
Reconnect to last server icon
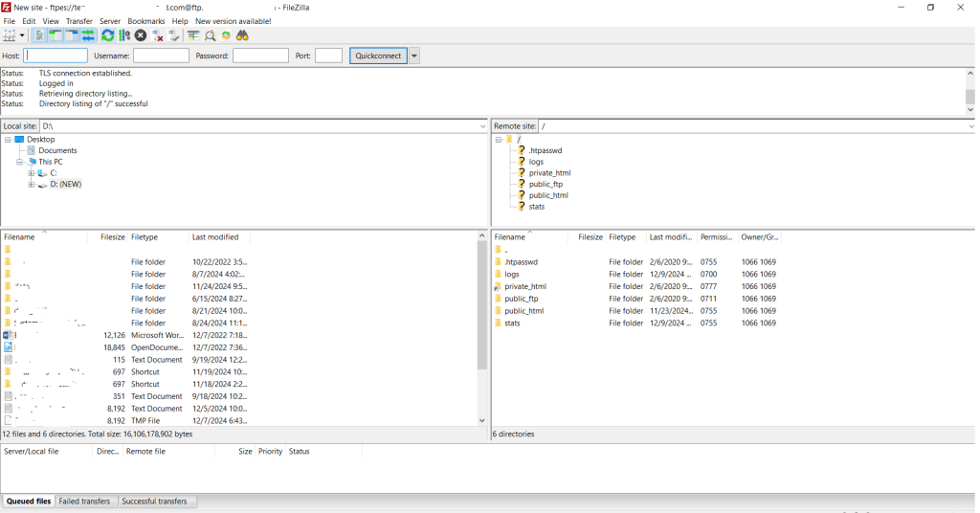pos(174,35)
